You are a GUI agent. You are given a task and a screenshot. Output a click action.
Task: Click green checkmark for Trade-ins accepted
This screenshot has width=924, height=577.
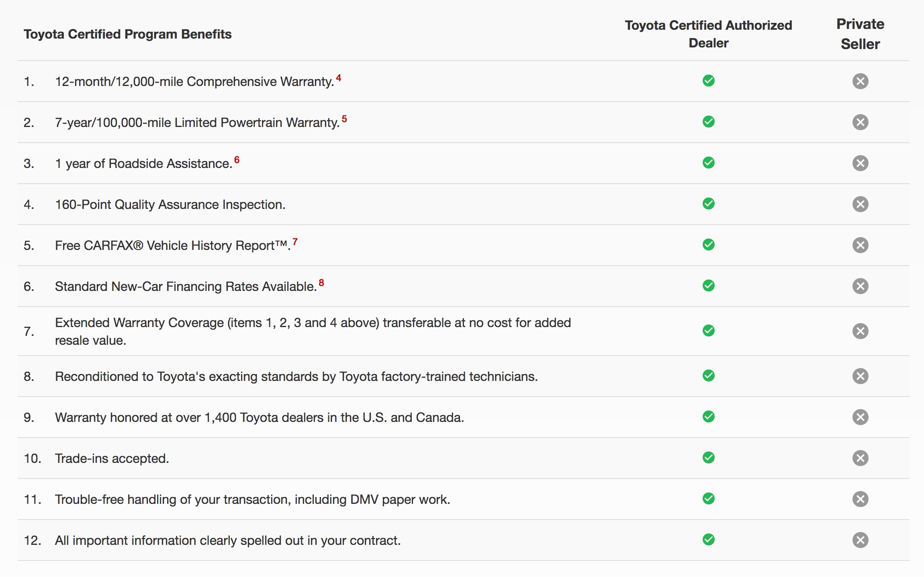click(709, 458)
